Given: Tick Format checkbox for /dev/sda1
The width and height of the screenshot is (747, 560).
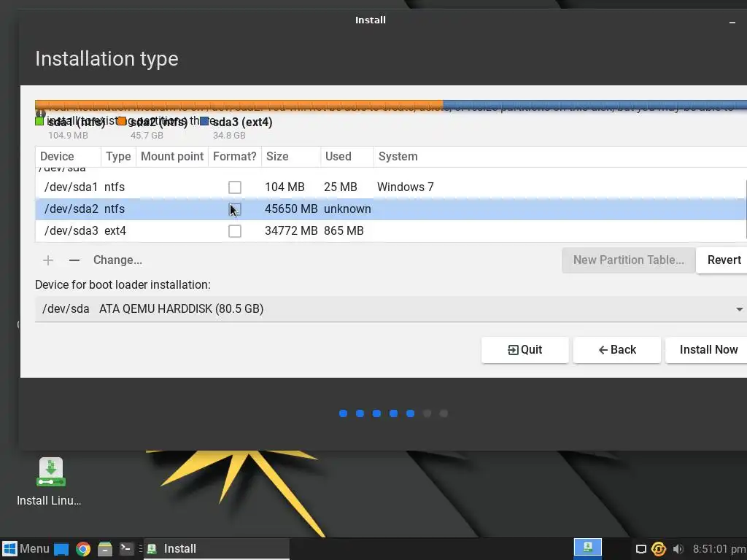Looking at the screenshot, I should click(x=234, y=187).
